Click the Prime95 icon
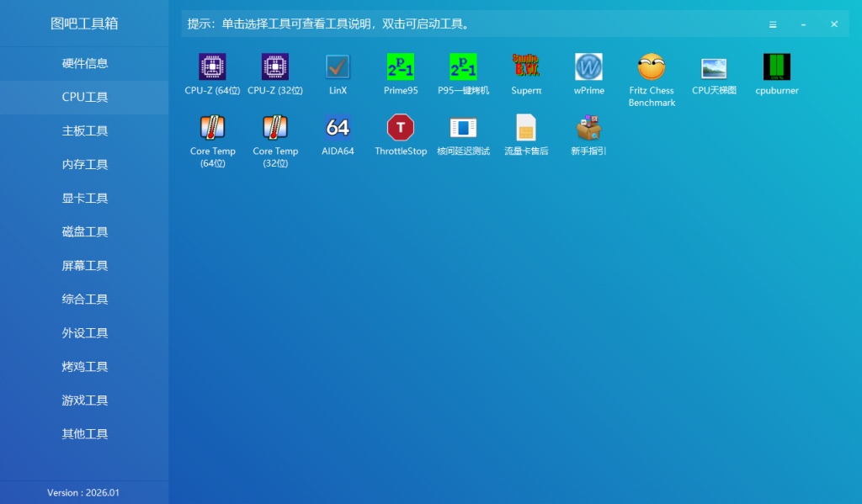 point(401,67)
